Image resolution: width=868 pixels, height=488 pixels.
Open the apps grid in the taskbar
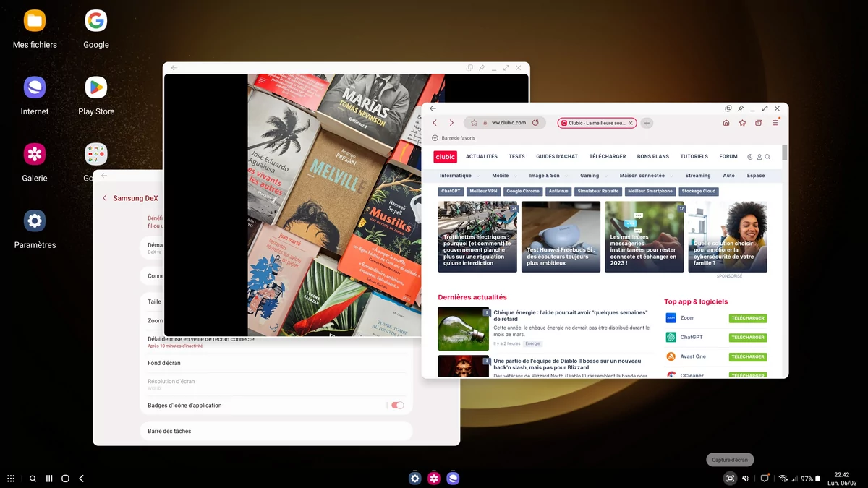click(x=11, y=479)
